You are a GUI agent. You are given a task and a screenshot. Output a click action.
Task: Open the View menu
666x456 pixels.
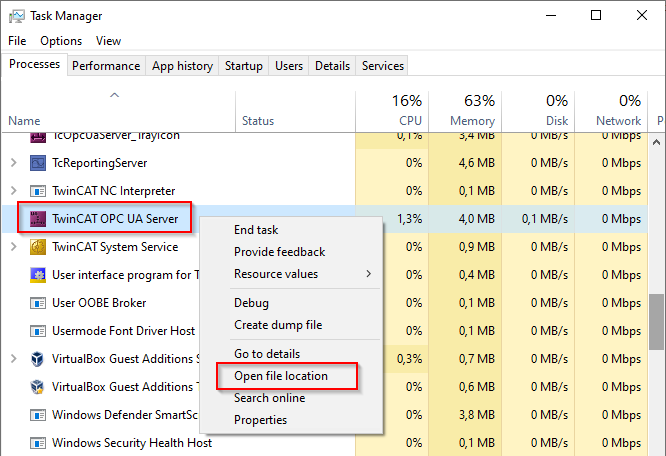(x=108, y=41)
